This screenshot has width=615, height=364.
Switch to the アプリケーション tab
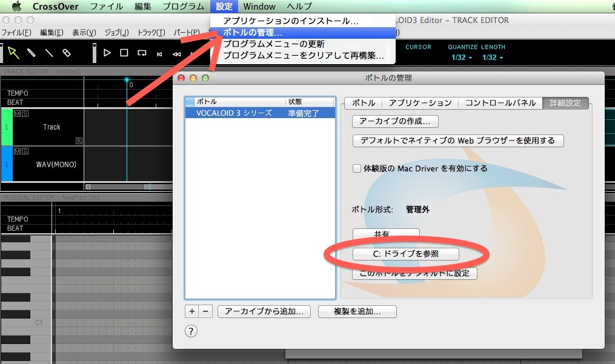[420, 103]
